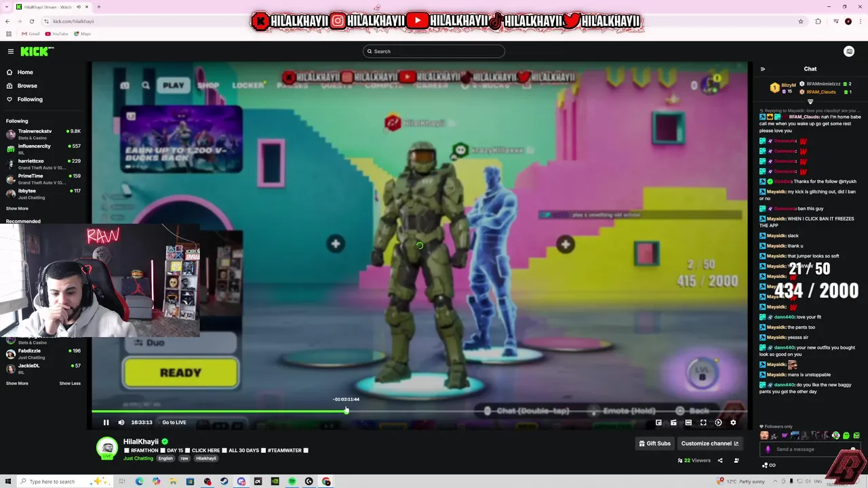The height and width of the screenshot is (488, 868).
Task: Click the Just Chatting category link
Action: click(138, 458)
